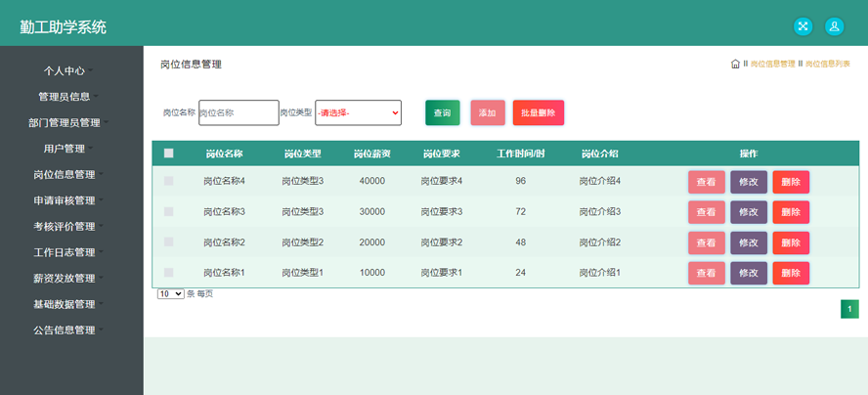Click 修改 for 岗位名称2 row
This screenshot has width=868, height=395.
tap(748, 242)
